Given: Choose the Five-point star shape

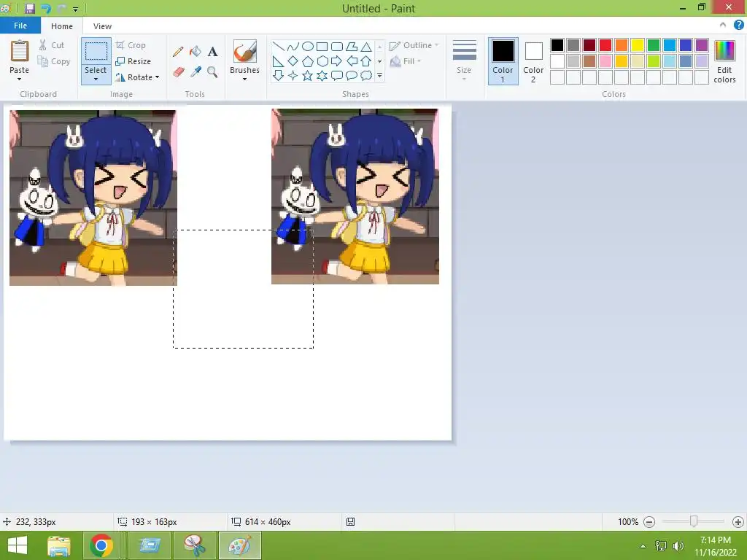Looking at the screenshot, I should 308,75.
